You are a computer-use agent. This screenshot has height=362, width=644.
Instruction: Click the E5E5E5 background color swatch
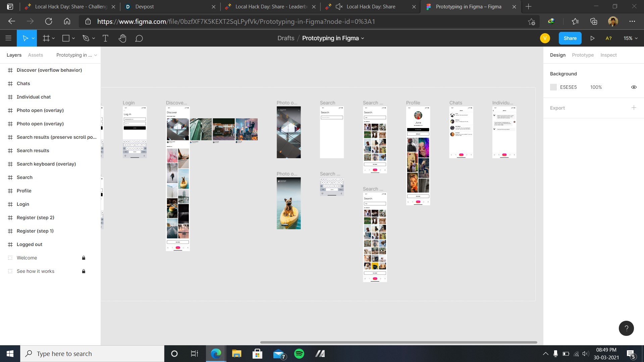[553, 87]
